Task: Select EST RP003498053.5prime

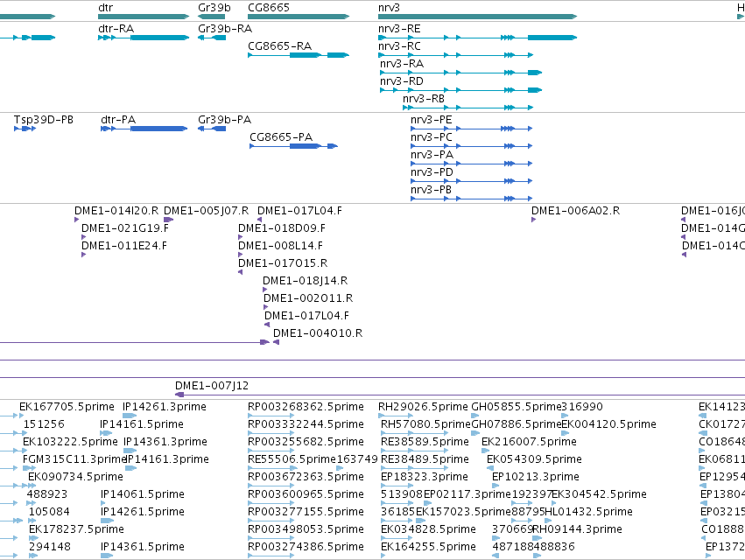Action: (306, 529)
